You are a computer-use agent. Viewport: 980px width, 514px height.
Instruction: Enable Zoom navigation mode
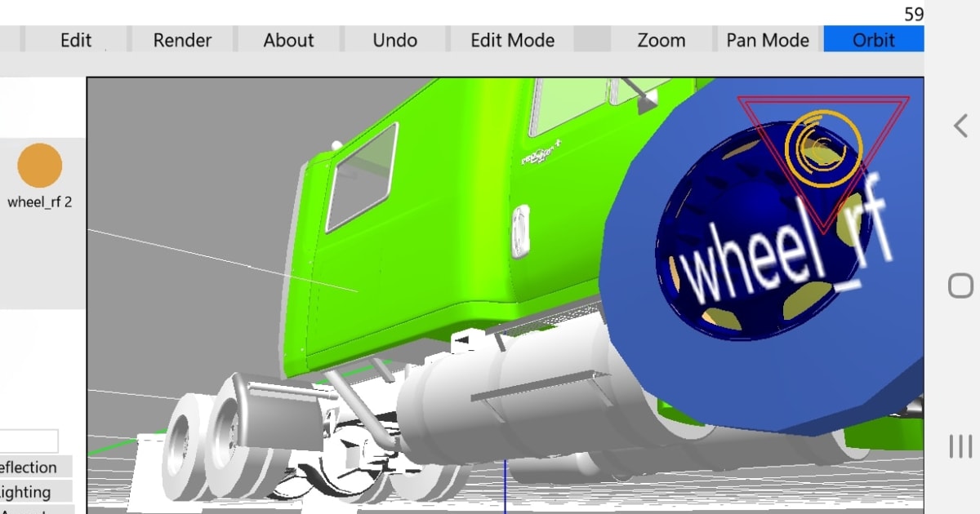(661, 40)
